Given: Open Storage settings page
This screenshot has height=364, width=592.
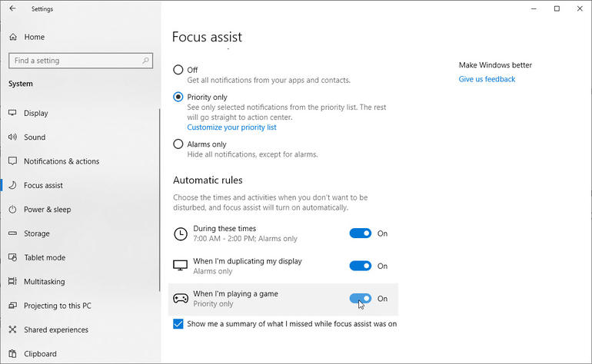Looking at the screenshot, I should tap(80, 234).
